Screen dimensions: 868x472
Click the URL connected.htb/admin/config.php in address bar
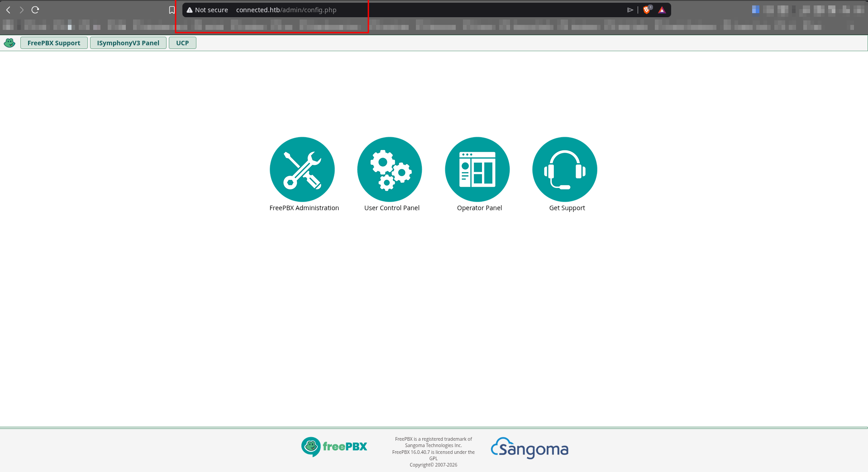coord(286,10)
